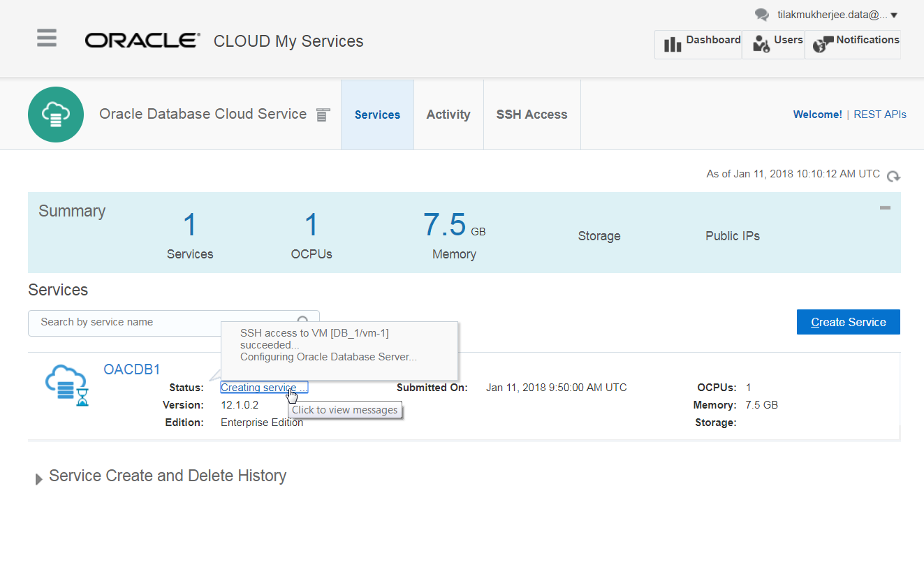Open the navigation hamburger menu
Image resolution: width=924 pixels, height=565 pixels.
pyautogui.click(x=46, y=38)
